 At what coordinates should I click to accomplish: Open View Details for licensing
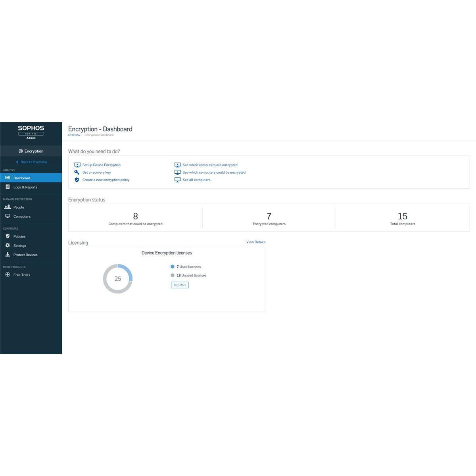[x=255, y=242]
